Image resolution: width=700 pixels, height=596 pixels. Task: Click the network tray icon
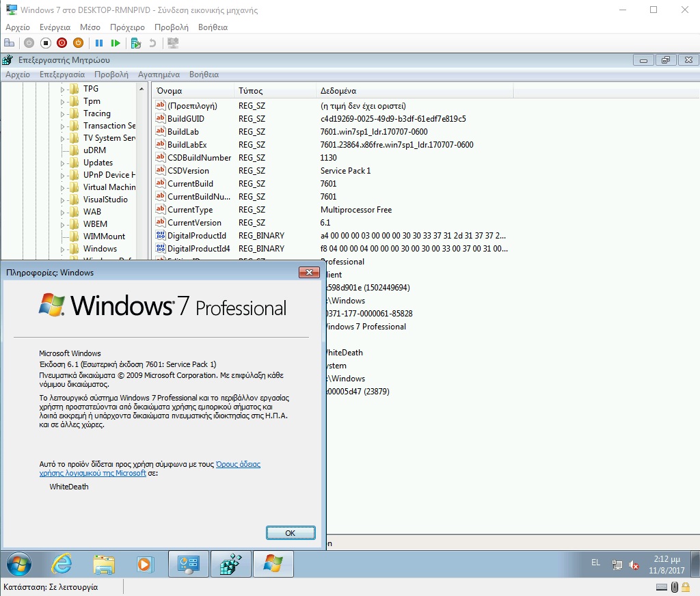617,565
